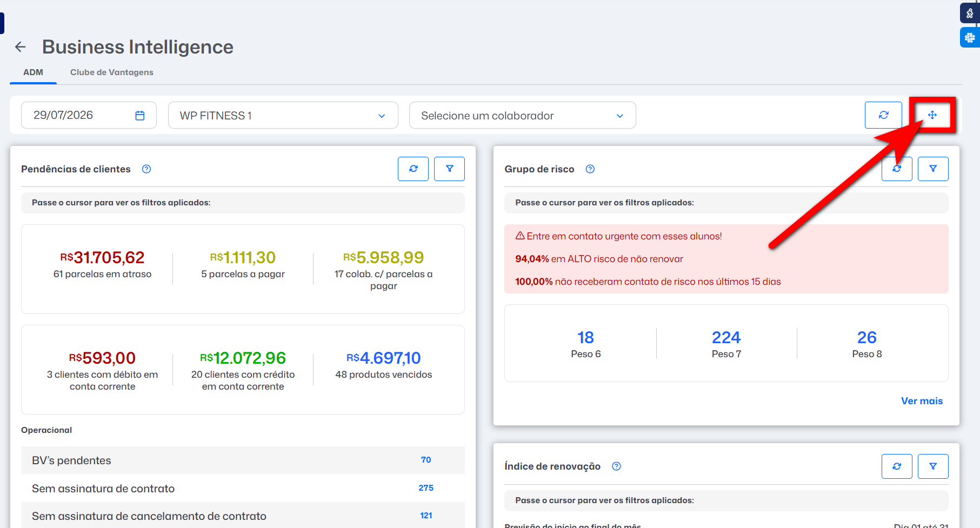
Task: Click the move/rearrange panels icon
Action: (x=932, y=115)
